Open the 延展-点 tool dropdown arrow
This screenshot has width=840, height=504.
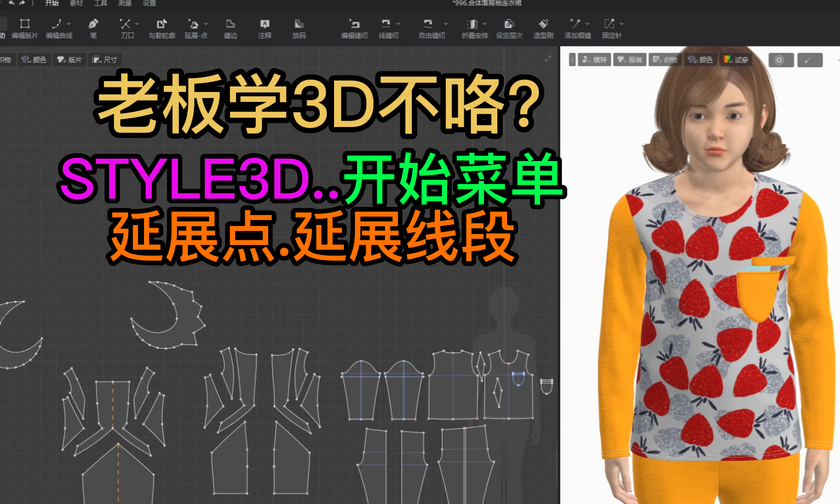(x=206, y=24)
